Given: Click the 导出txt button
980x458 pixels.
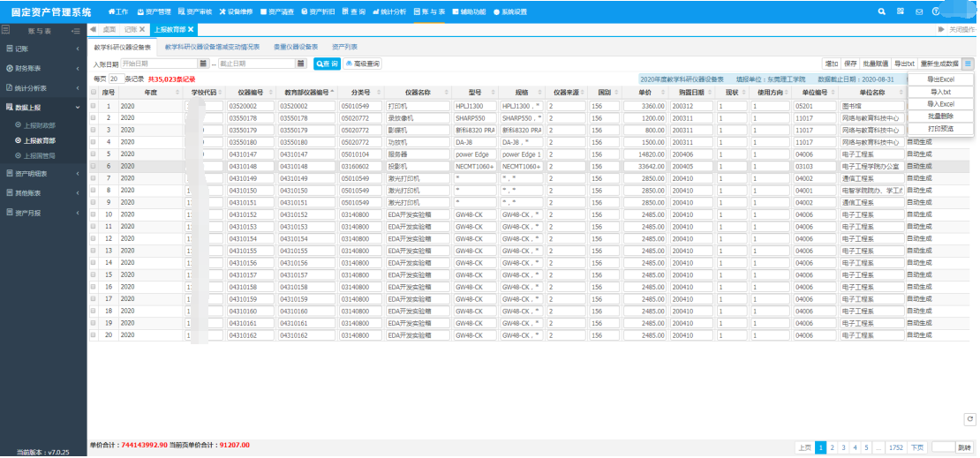Looking at the screenshot, I should coord(904,64).
